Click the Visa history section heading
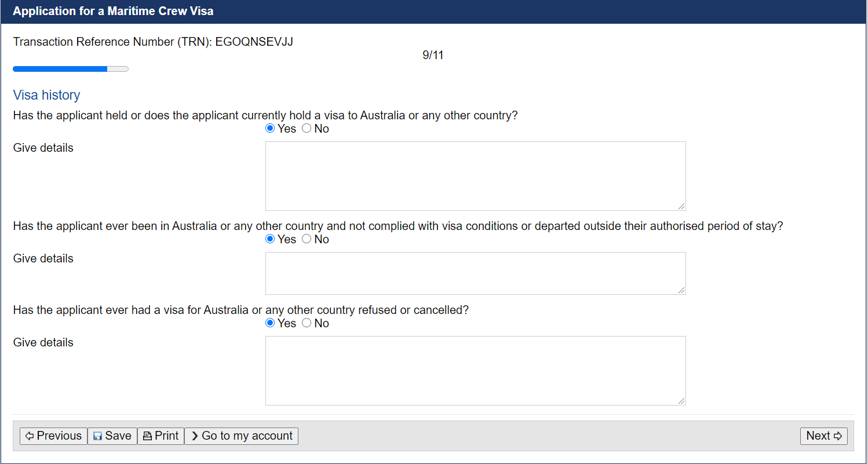 tap(46, 95)
